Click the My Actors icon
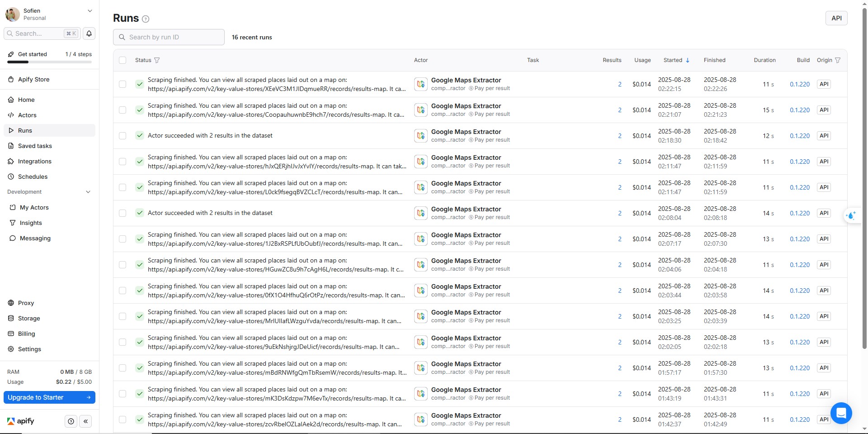868x434 pixels. 13,207
